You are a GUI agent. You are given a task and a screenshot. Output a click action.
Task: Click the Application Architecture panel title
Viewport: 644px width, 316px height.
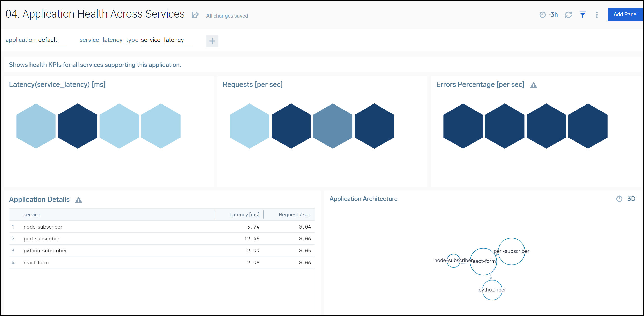click(x=363, y=199)
